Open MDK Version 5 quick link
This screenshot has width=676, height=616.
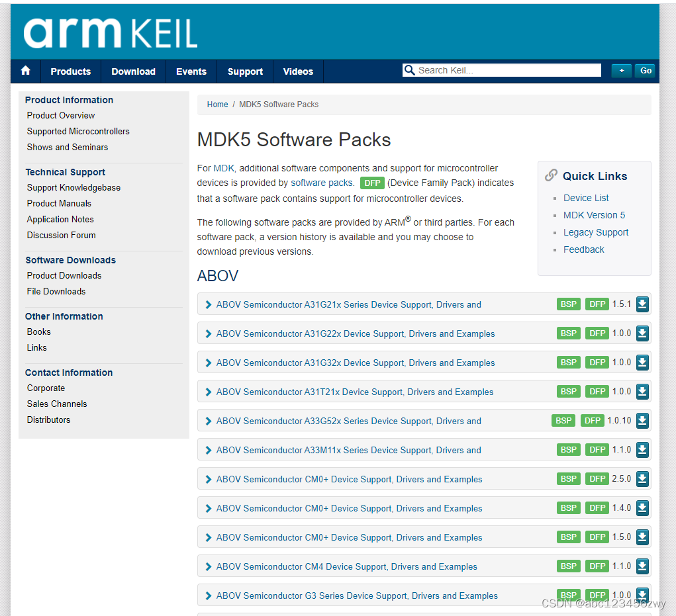tap(594, 215)
